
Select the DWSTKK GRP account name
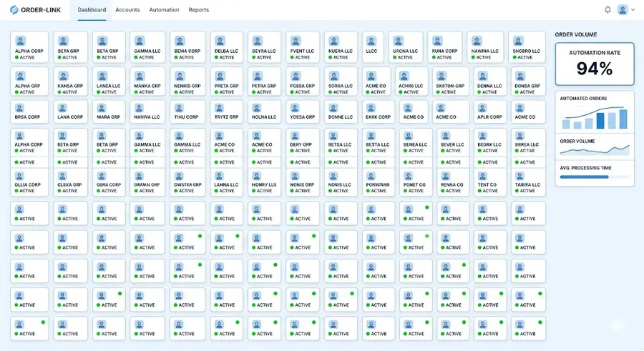[x=187, y=184]
